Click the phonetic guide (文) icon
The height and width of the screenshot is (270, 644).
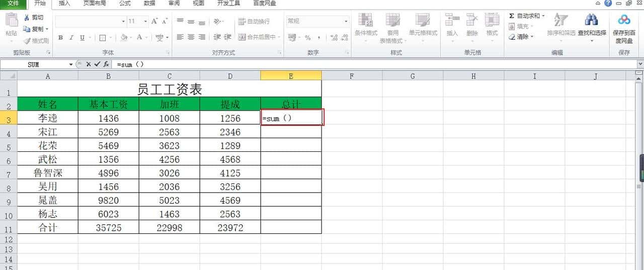[159, 38]
